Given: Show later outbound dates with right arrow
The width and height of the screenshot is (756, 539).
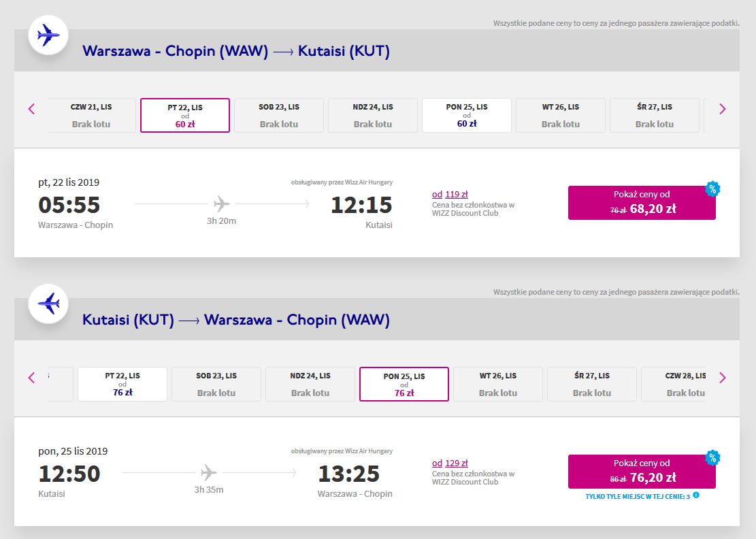Looking at the screenshot, I should click(x=722, y=109).
